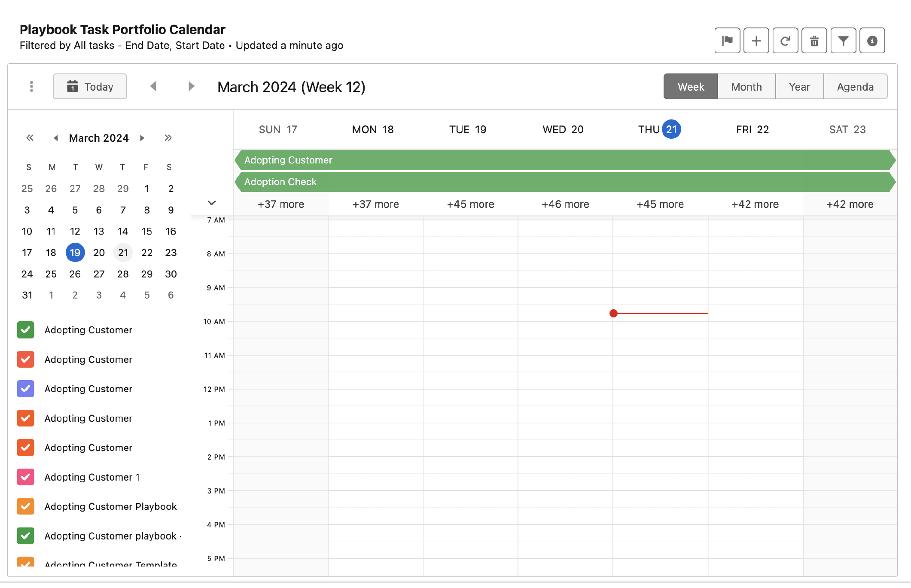
Task: Expand +46 more events on Wednesday
Action: [565, 204]
